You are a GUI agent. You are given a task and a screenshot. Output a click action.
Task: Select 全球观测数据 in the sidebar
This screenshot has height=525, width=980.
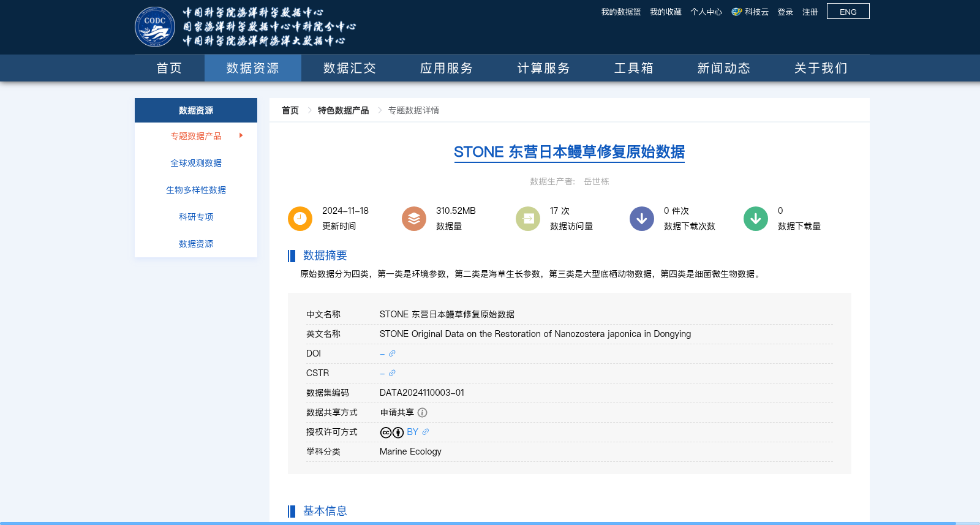click(x=196, y=163)
